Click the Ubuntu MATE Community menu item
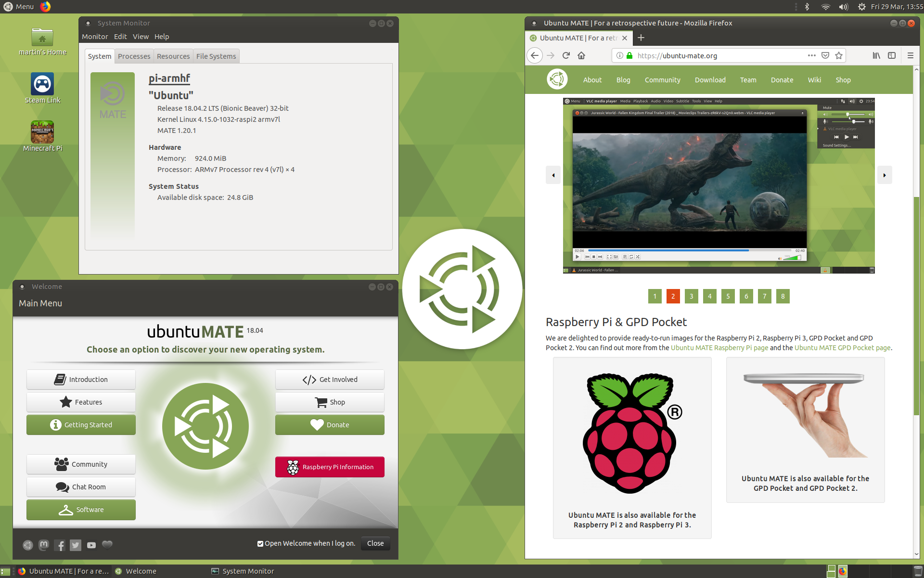 pos(662,80)
